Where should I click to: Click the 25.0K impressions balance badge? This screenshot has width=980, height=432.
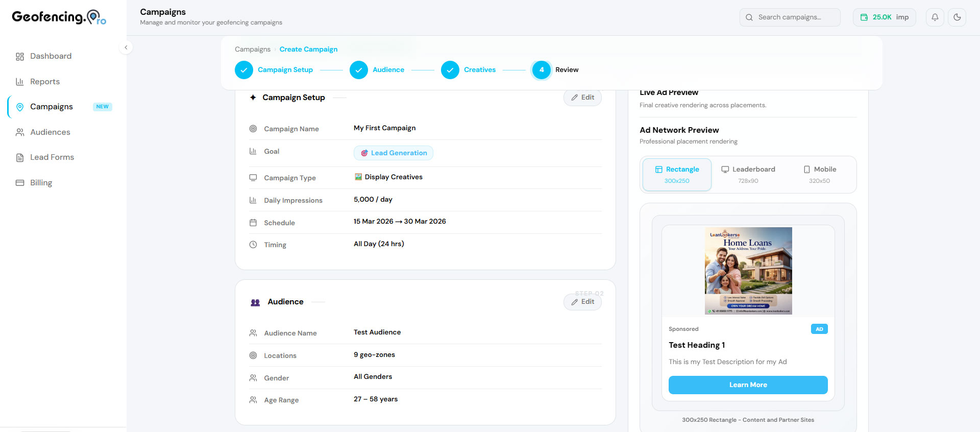tap(884, 17)
